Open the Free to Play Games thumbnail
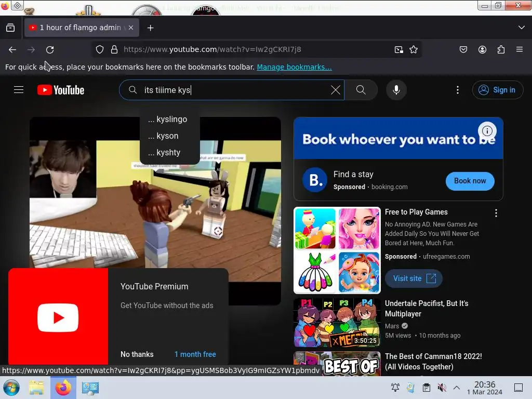 tap(337, 250)
